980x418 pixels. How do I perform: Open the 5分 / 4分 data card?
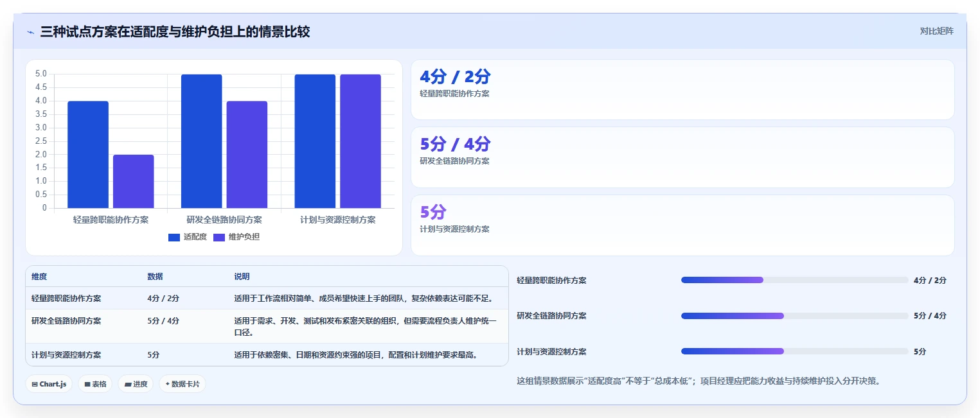pyautogui.click(x=682, y=157)
